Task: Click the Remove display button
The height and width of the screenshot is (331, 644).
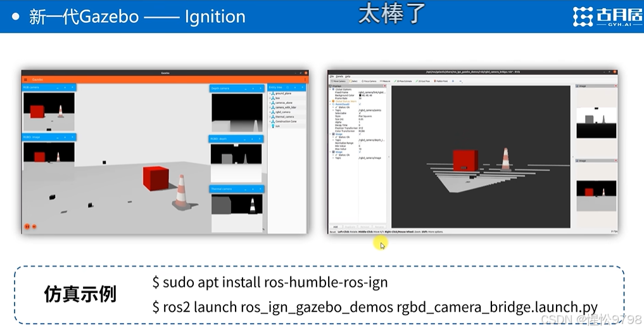Action: tap(365, 226)
